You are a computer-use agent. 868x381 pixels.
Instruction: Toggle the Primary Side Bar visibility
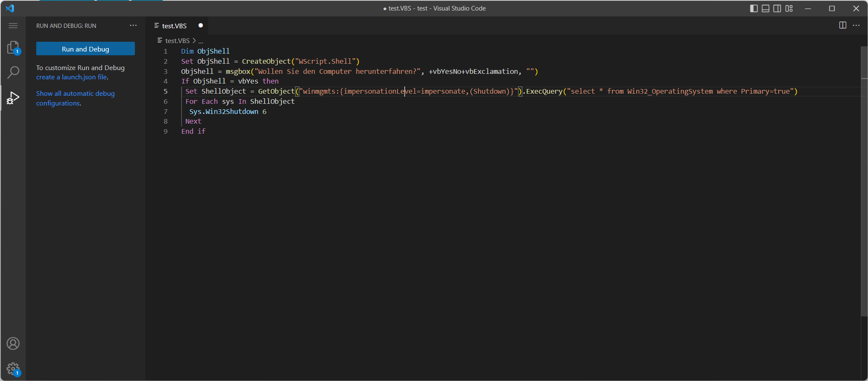click(x=754, y=8)
